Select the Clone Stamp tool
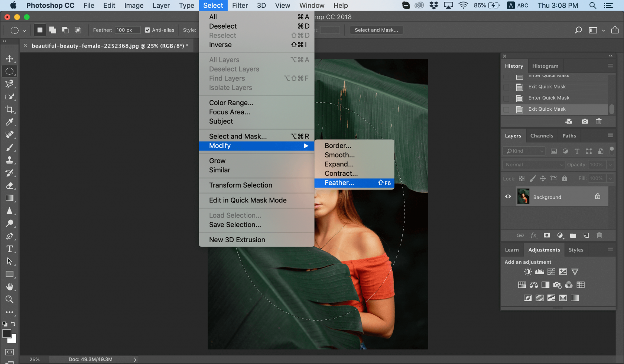 [10, 160]
